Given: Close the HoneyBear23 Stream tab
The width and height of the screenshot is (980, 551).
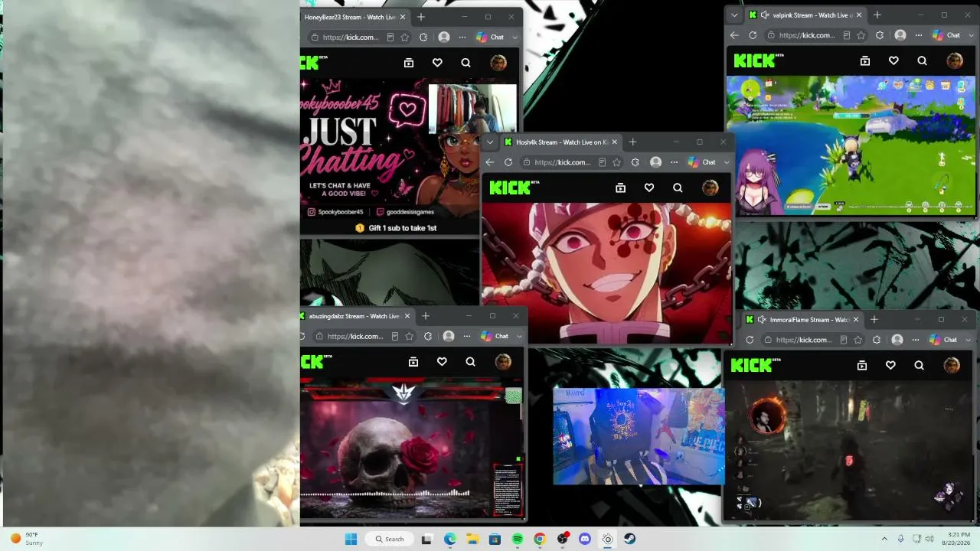Looking at the screenshot, I should pyautogui.click(x=403, y=17).
